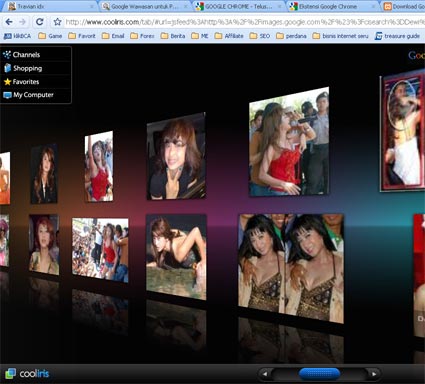The height and width of the screenshot is (384, 425).
Task: Open the Shopping sidebar item
Action: (x=35, y=68)
